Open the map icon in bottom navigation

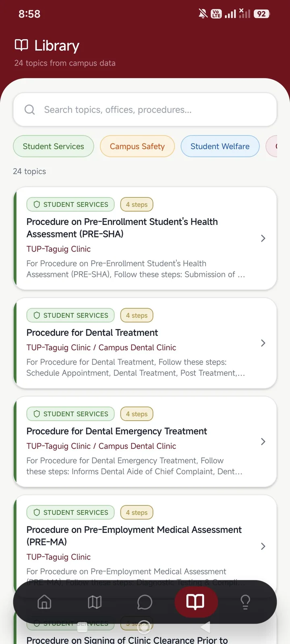click(95, 602)
